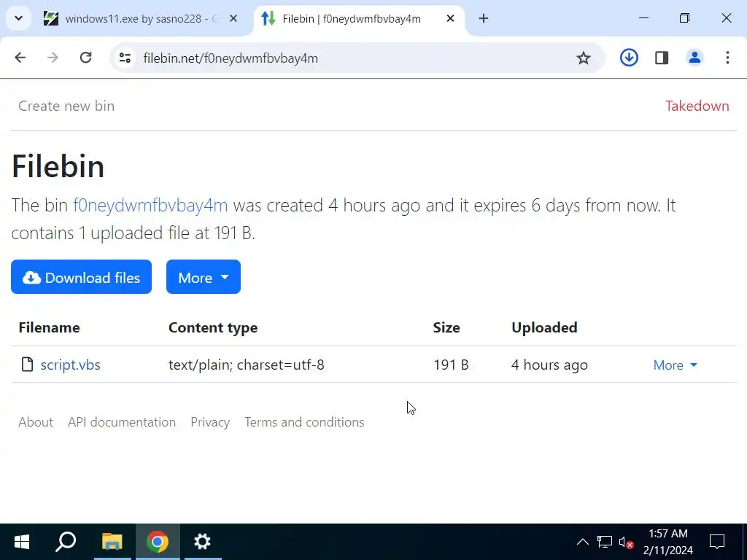Open API documentation link

122,422
